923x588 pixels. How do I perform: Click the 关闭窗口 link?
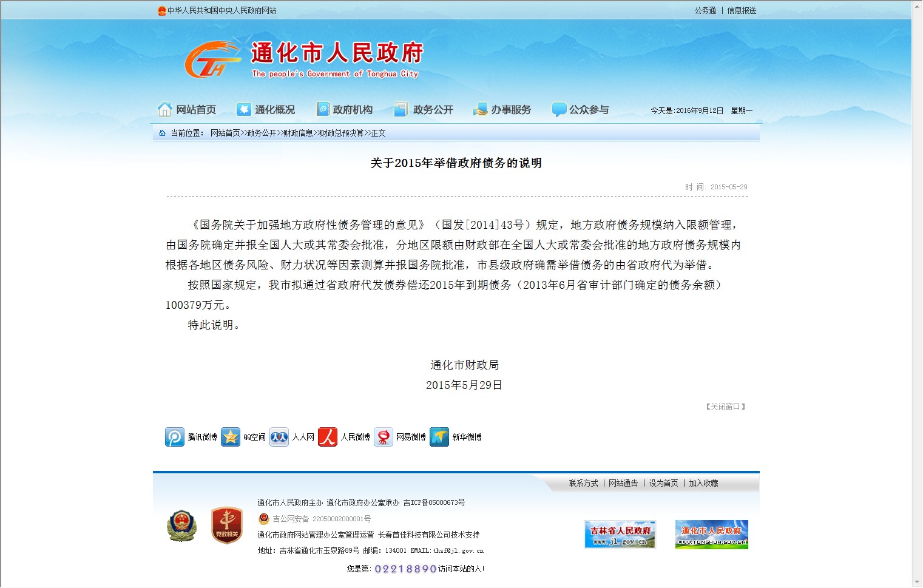(x=725, y=407)
